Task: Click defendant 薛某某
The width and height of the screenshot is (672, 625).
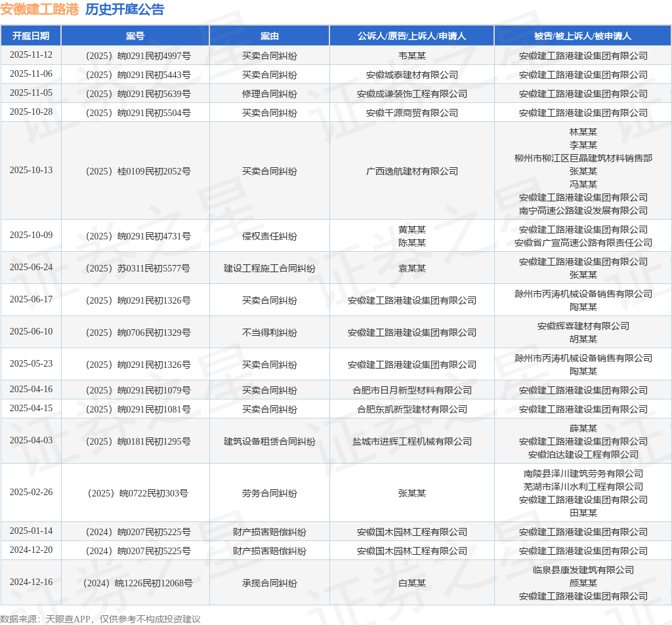Action: [x=583, y=428]
